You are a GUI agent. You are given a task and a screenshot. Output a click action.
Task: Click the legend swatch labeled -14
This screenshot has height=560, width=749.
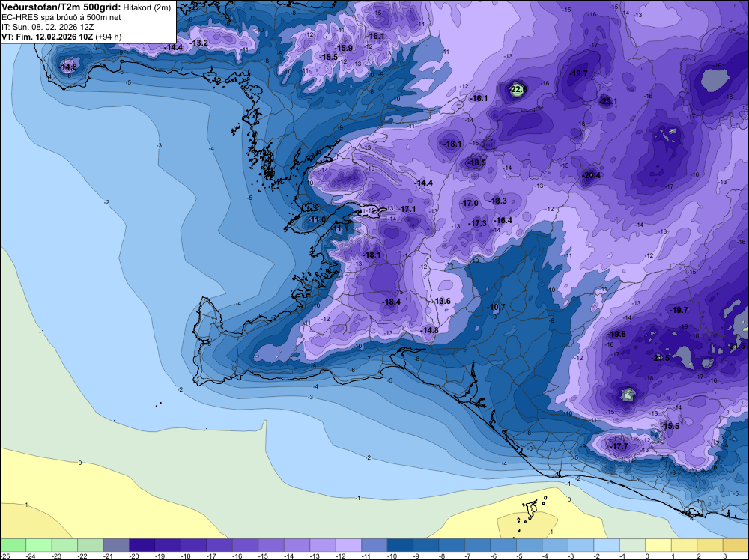(297, 545)
